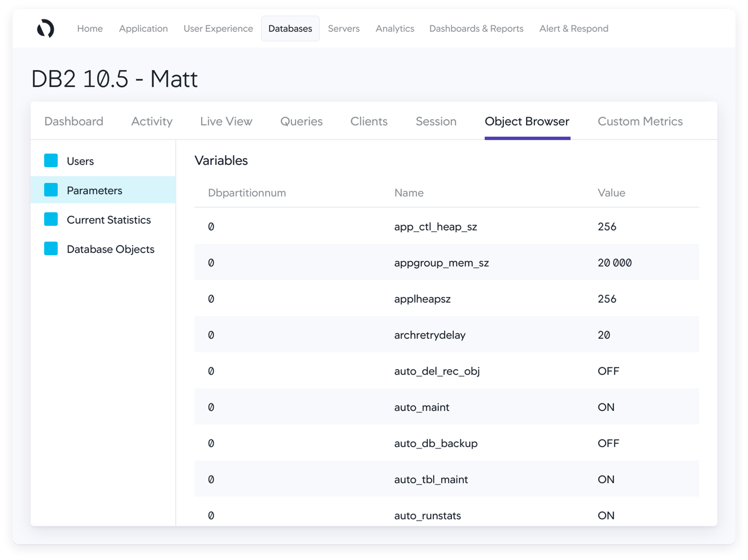
Task: Select Current Statistics in the sidebar
Action: [108, 220]
